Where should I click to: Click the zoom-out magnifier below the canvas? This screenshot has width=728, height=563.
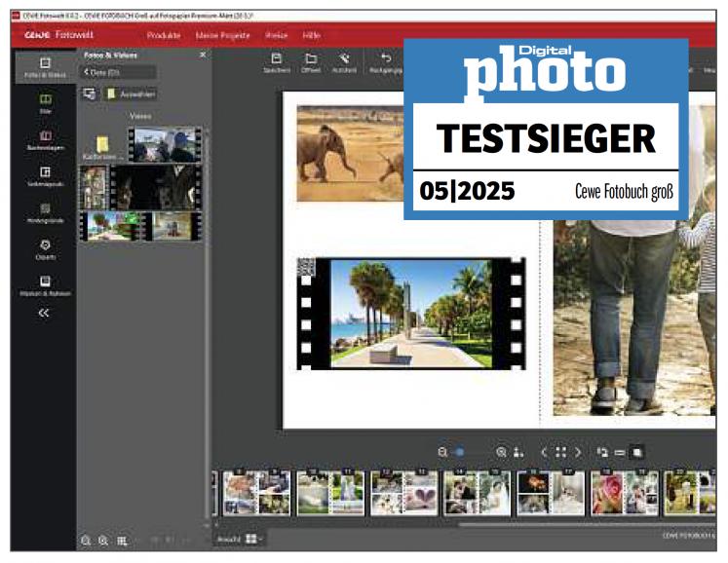click(x=442, y=452)
